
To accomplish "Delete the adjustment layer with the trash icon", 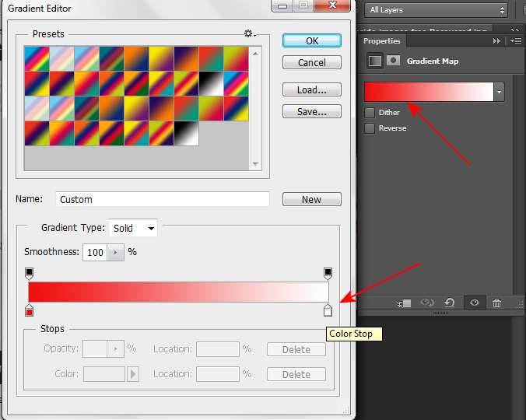I will (x=496, y=303).
